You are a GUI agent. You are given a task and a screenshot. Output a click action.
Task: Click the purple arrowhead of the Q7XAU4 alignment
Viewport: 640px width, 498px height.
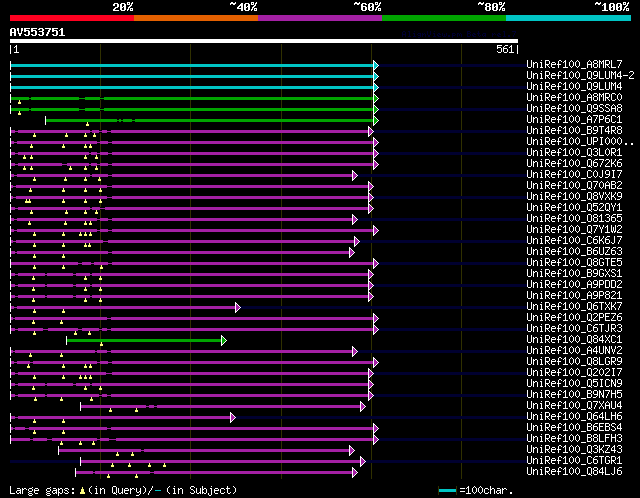click(x=363, y=407)
